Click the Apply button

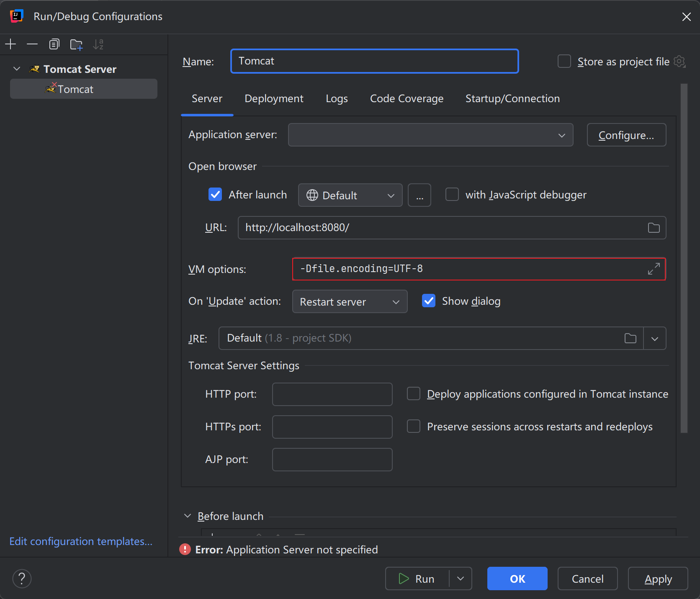(658, 578)
